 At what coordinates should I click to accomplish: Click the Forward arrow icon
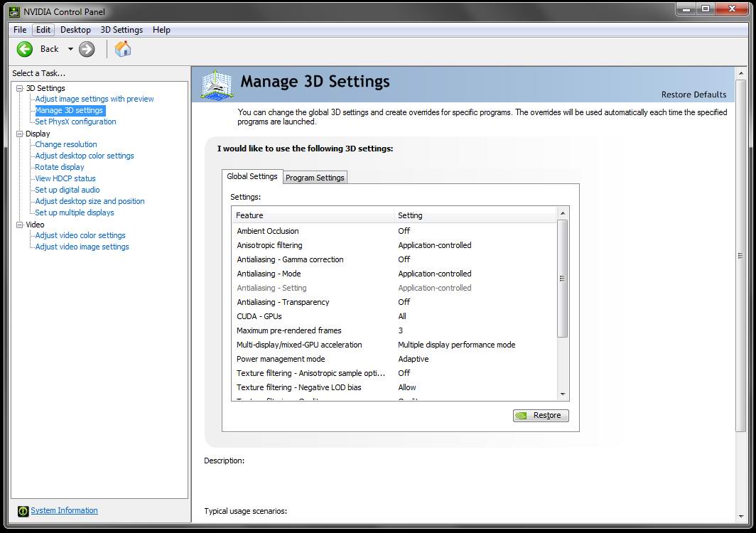click(x=87, y=49)
